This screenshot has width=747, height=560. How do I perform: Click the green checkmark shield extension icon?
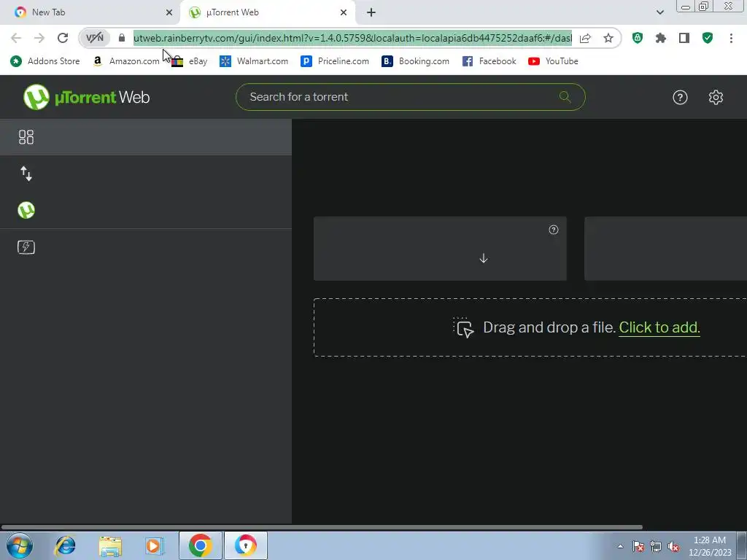click(x=708, y=38)
